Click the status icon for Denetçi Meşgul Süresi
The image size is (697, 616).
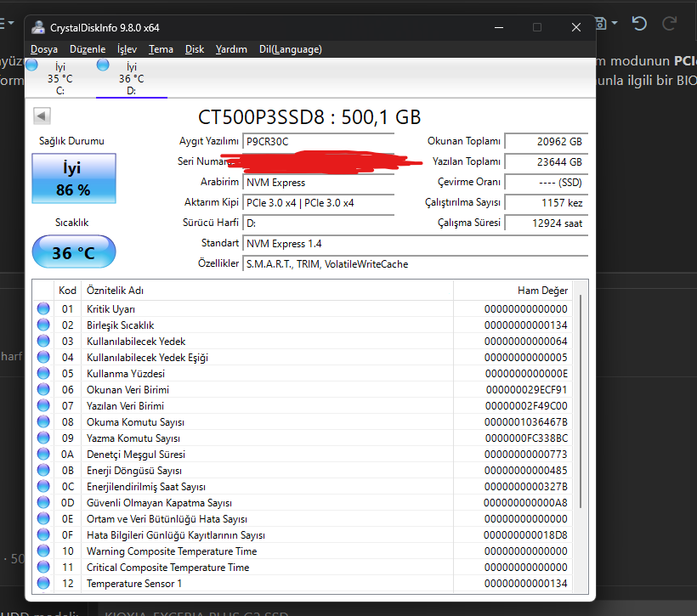[x=43, y=454]
